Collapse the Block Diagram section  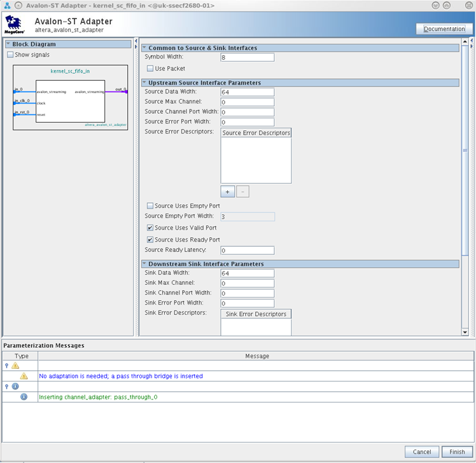(8, 44)
